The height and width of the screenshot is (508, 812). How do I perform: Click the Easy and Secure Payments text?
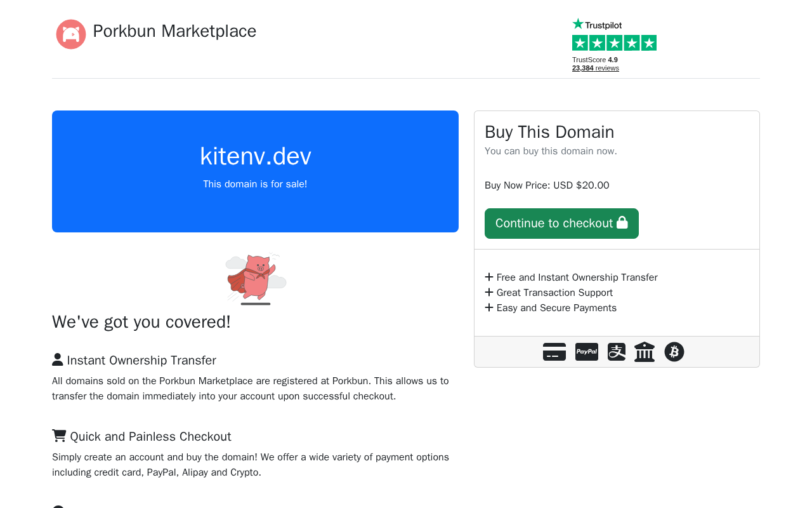pyautogui.click(x=556, y=308)
